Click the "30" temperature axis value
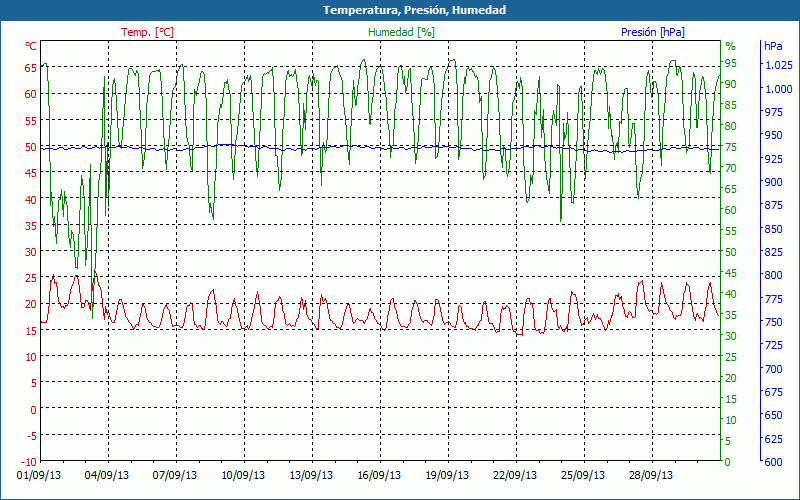 click(x=31, y=252)
